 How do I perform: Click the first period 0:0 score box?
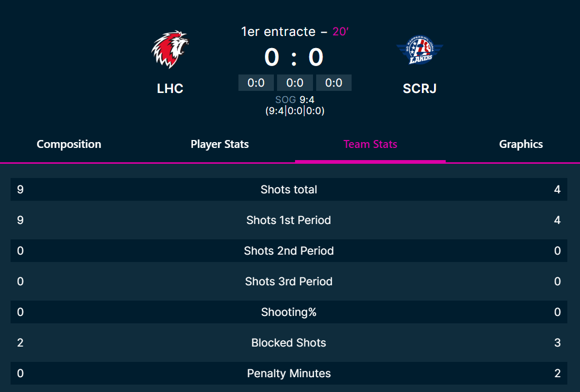pos(256,82)
